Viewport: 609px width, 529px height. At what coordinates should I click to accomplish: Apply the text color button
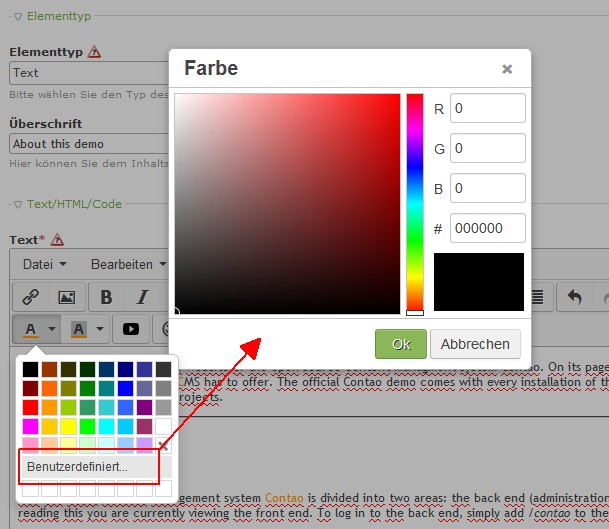(x=32, y=328)
